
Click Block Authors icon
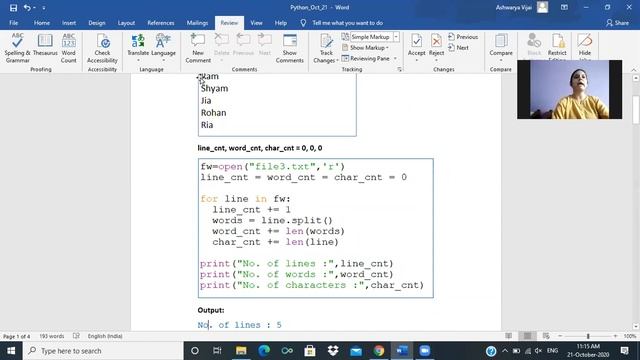tap(534, 45)
